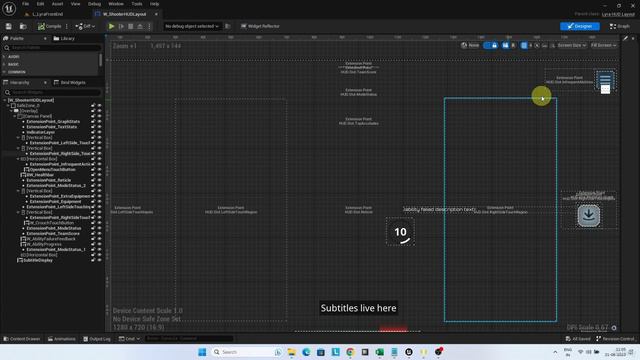Toggle visibility of SubtitleDisplay row
Viewport: 640px width, 360px height.
[x=99, y=260]
